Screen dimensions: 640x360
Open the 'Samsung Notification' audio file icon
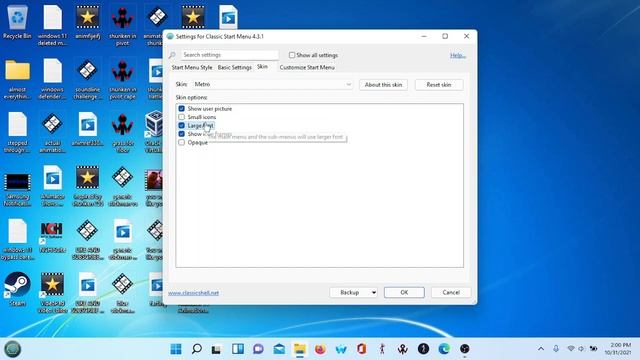click(17, 189)
